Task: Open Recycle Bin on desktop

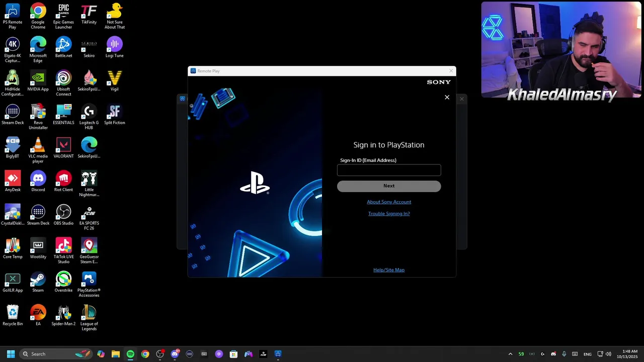Action: click(13, 316)
